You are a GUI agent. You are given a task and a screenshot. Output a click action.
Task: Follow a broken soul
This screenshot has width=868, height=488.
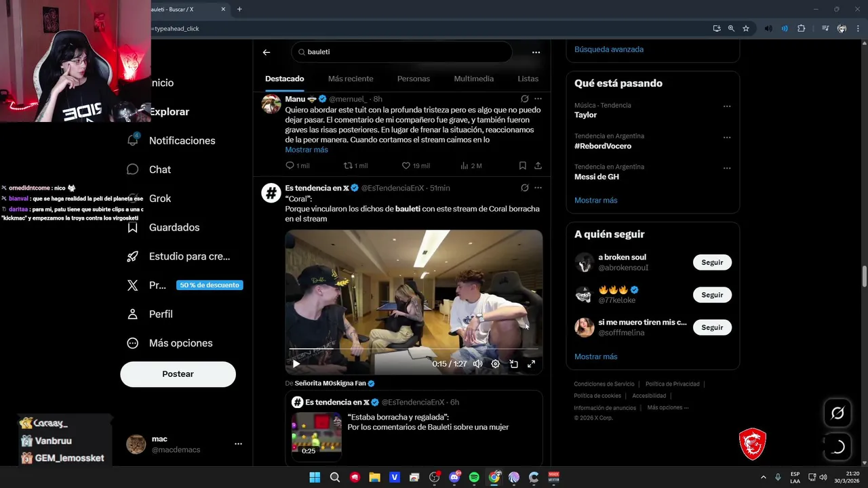712,262
